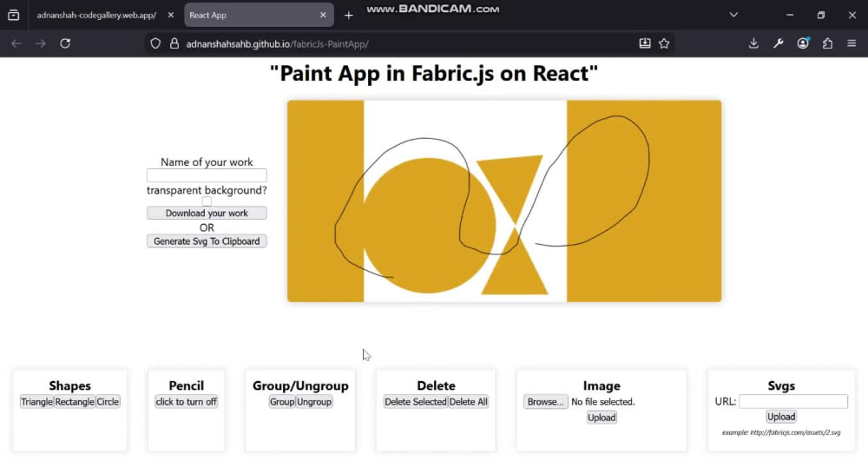
Task: Open the hamburger application menu
Action: pyautogui.click(x=852, y=43)
